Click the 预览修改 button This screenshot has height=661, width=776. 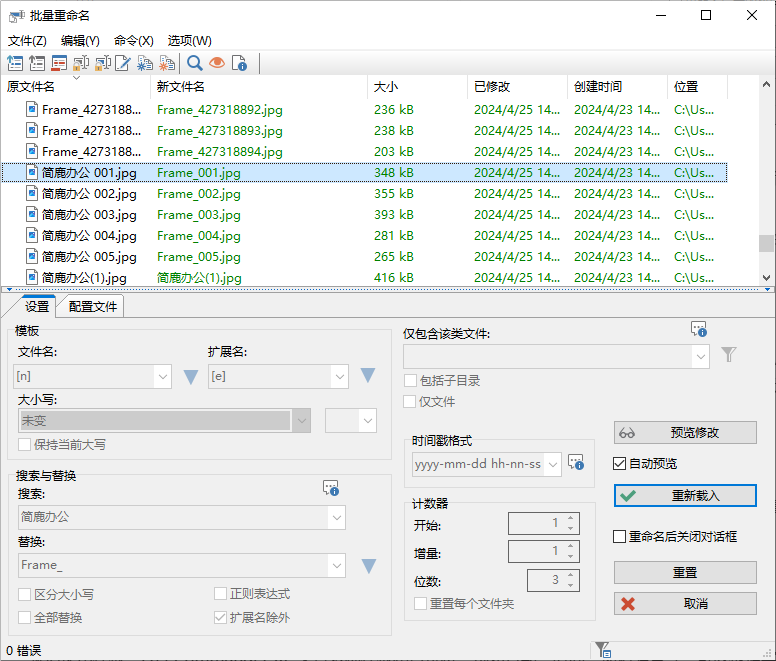(685, 433)
